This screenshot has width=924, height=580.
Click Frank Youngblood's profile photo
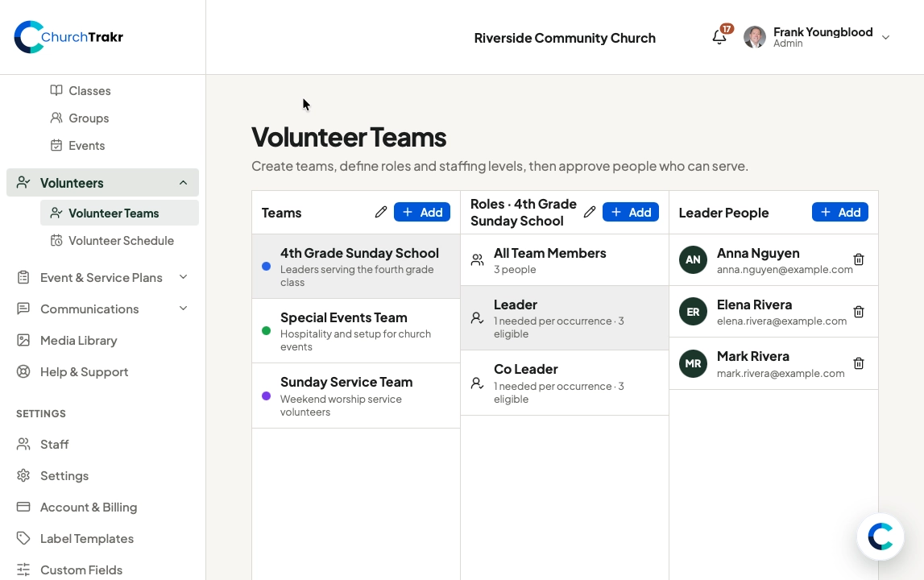755,37
